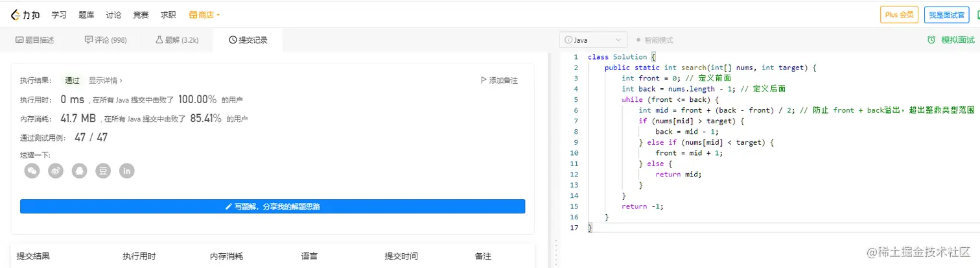Click line number 5 in the gutter
Image resolution: width=980 pixels, height=268 pixels.
[575, 100]
